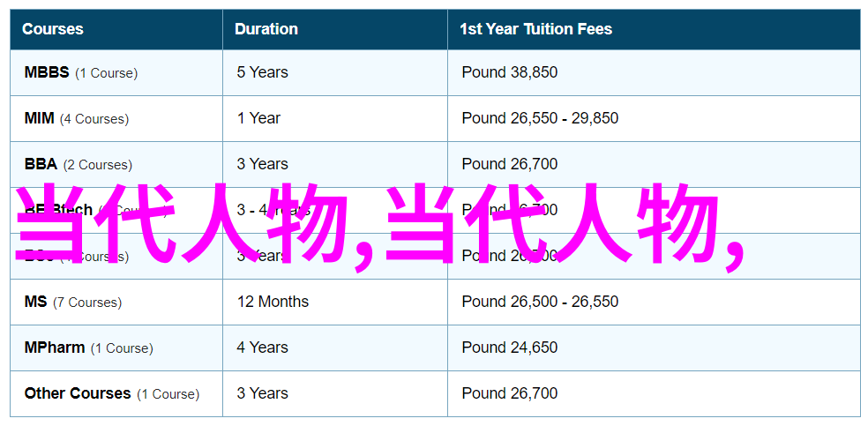This screenshot has height=426, width=868.
Task: Click the Duration column header
Action: point(266,29)
